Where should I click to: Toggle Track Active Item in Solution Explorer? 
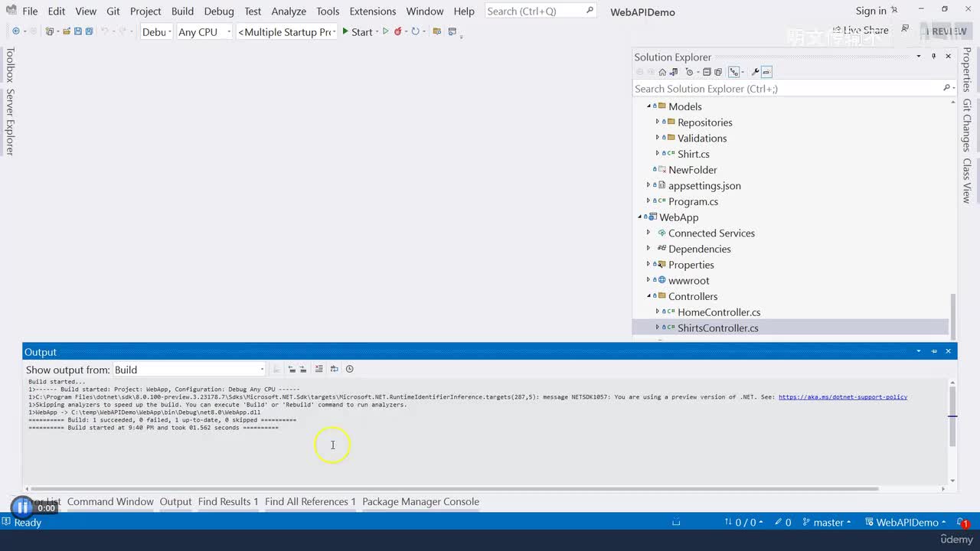pyautogui.click(x=734, y=72)
